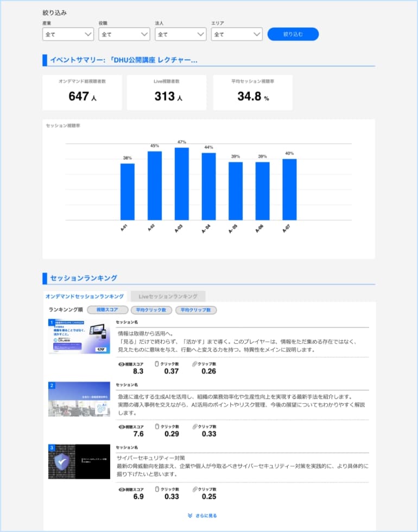
Task: Click the score value 8.3
Action: pos(138,371)
